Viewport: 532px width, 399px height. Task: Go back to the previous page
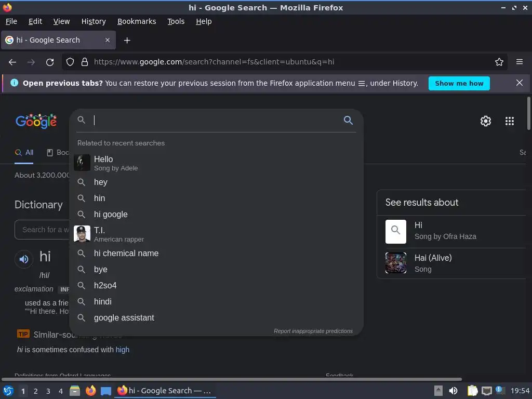pyautogui.click(x=12, y=62)
